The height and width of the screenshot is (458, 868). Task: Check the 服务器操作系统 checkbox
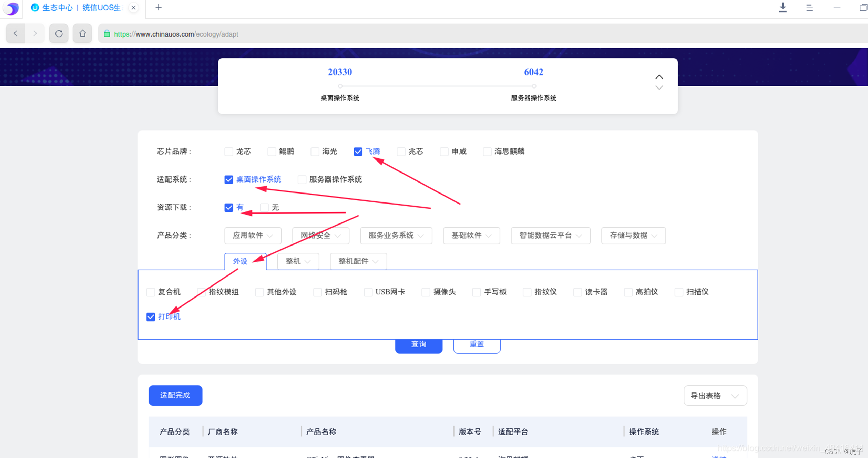302,179
